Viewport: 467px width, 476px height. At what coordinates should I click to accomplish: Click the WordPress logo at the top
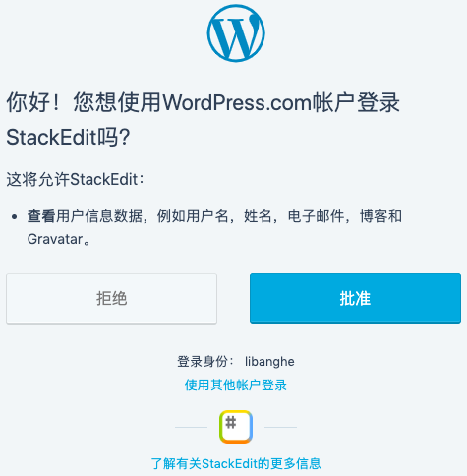click(236, 33)
